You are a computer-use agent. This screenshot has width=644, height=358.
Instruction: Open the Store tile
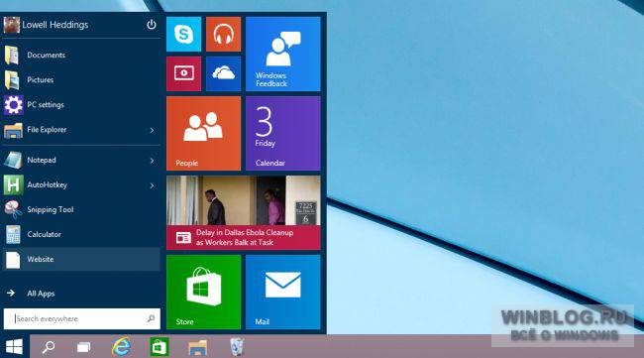tap(204, 293)
